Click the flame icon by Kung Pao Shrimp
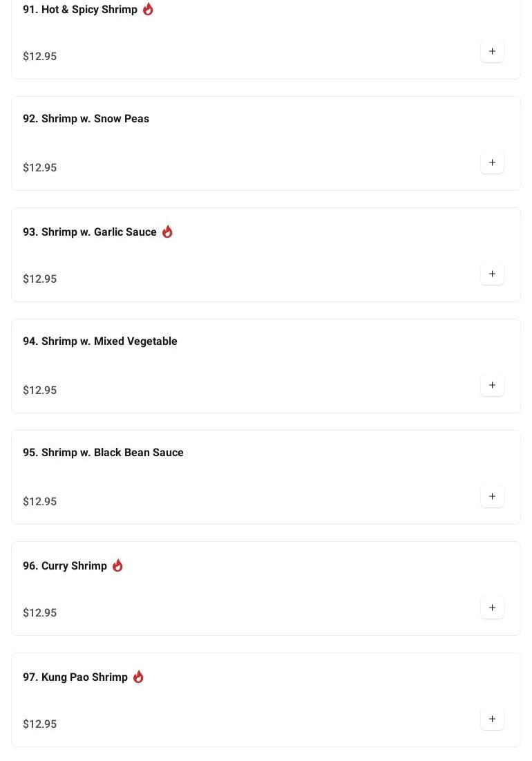This screenshot has height=761, width=532. click(x=138, y=677)
